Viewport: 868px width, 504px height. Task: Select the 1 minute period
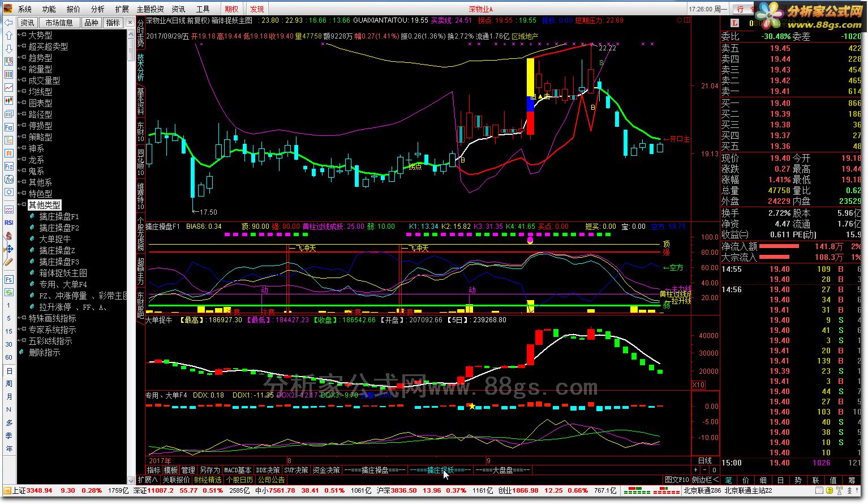[x=8, y=306]
